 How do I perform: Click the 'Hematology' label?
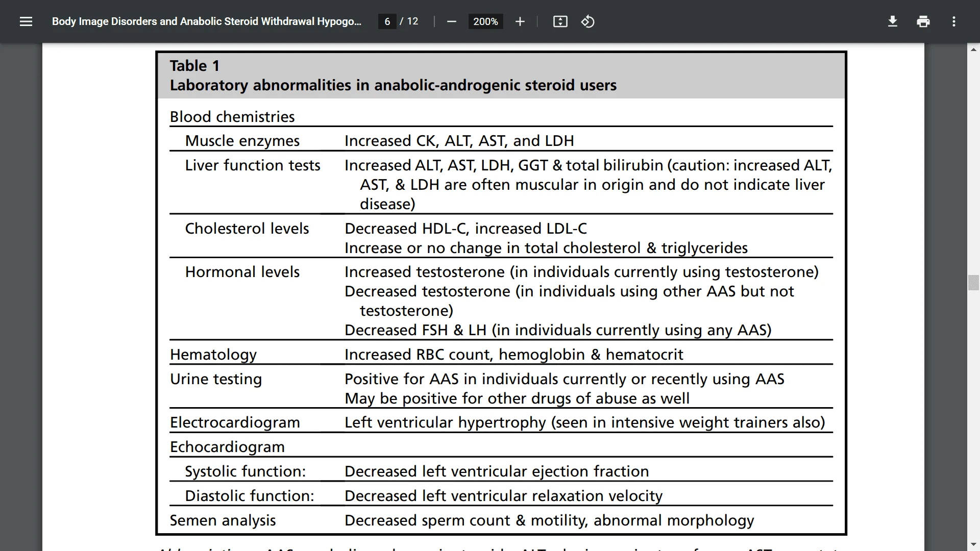213,355
